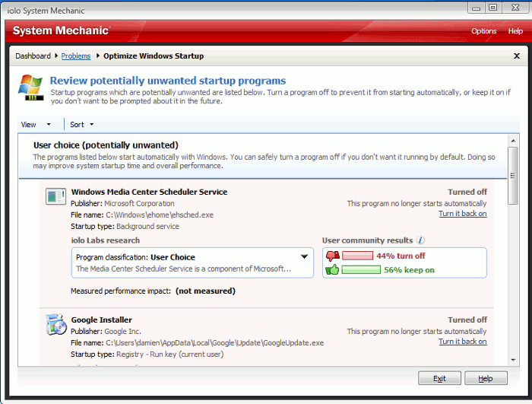Open Help in the red header
The width and height of the screenshot is (532, 404).
515,31
